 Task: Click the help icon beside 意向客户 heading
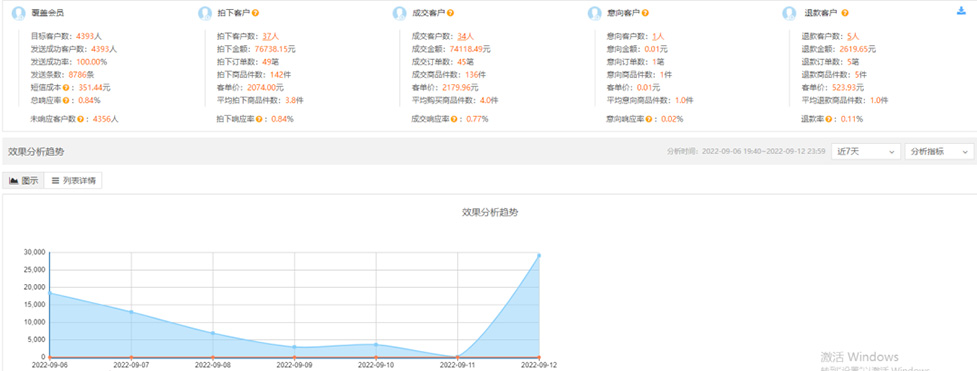(x=646, y=12)
